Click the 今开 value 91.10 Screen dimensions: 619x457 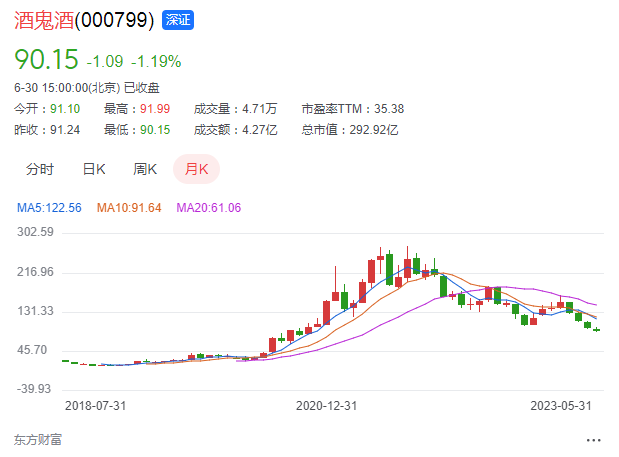pyautogui.click(x=65, y=109)
